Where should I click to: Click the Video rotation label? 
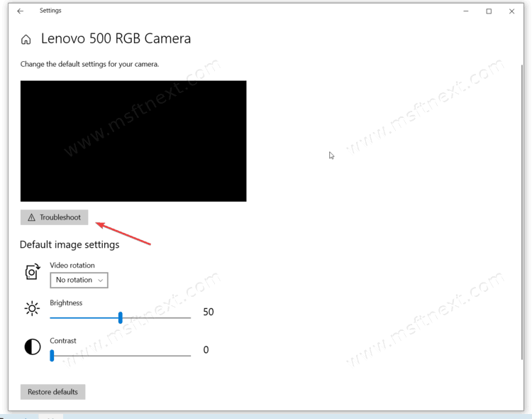pyautogui.click(x=72, y=266)
